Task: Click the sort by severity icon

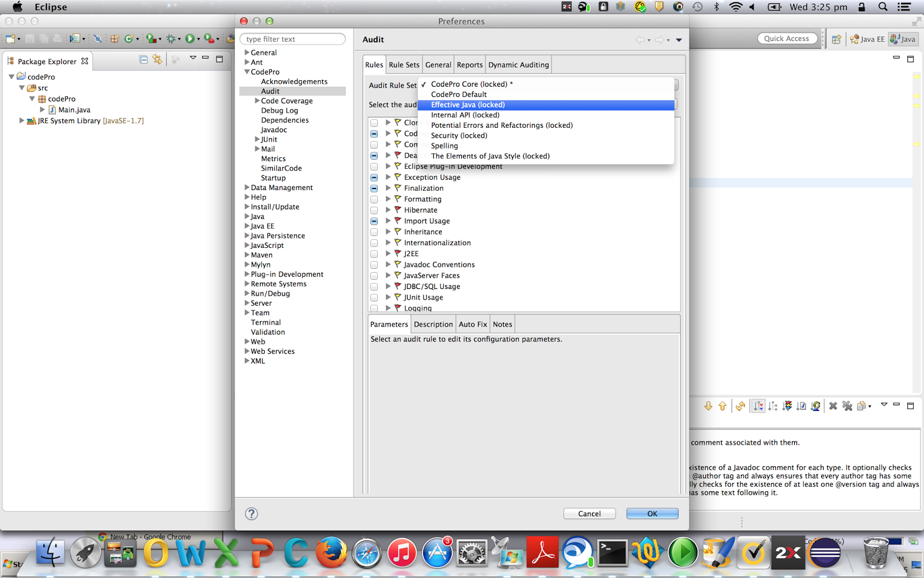Action: pos(787,406)
